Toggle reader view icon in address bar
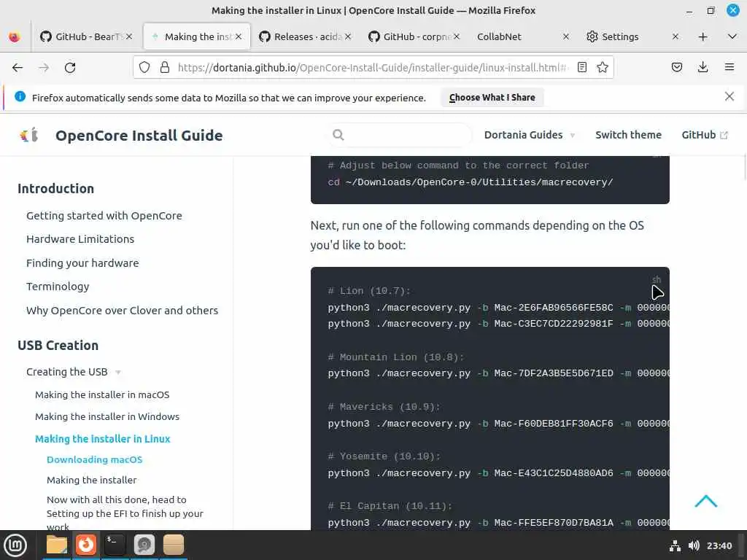This screenshot has width=747, height=560. click(581, 67)
